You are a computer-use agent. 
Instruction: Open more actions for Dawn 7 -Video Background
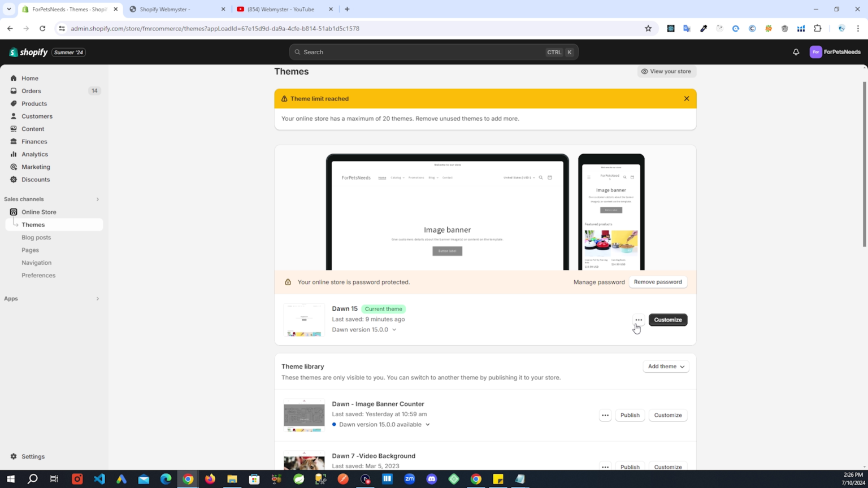point(605,467)
